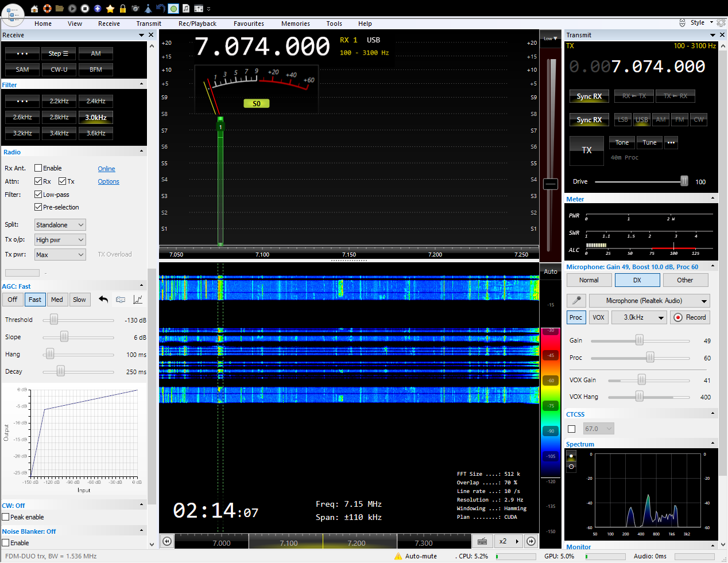
Task: Take a screenshot with the camera icon
Action: click(x=135, y=9)
